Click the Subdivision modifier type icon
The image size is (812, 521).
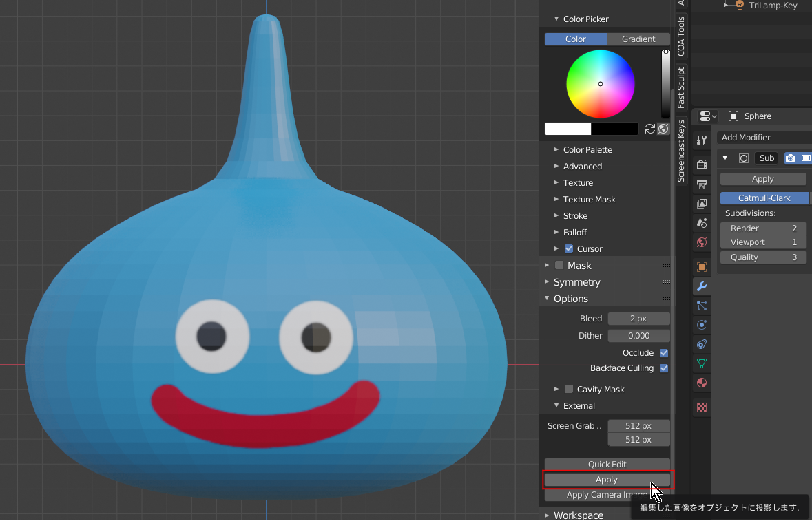(x=744, y=158)
